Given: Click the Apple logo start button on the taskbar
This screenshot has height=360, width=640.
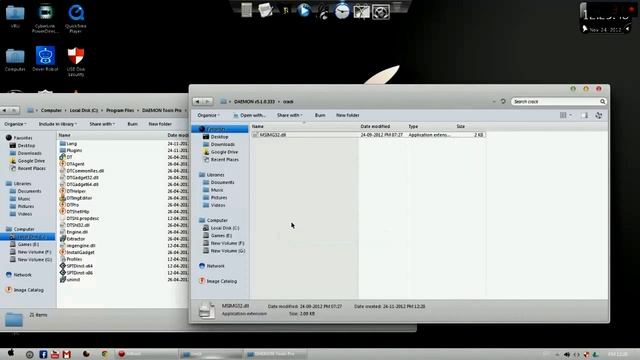Looking at the screenshot, I should pos(11,353).
